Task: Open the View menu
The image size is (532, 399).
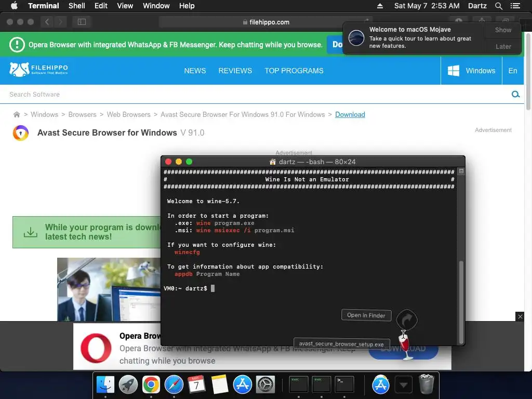Action: tap(125, 6)
